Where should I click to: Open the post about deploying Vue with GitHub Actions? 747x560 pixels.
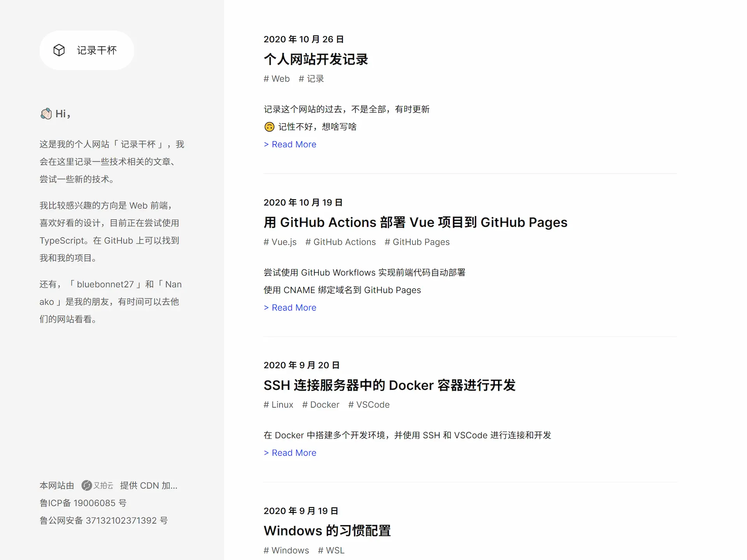click(415, 222)
